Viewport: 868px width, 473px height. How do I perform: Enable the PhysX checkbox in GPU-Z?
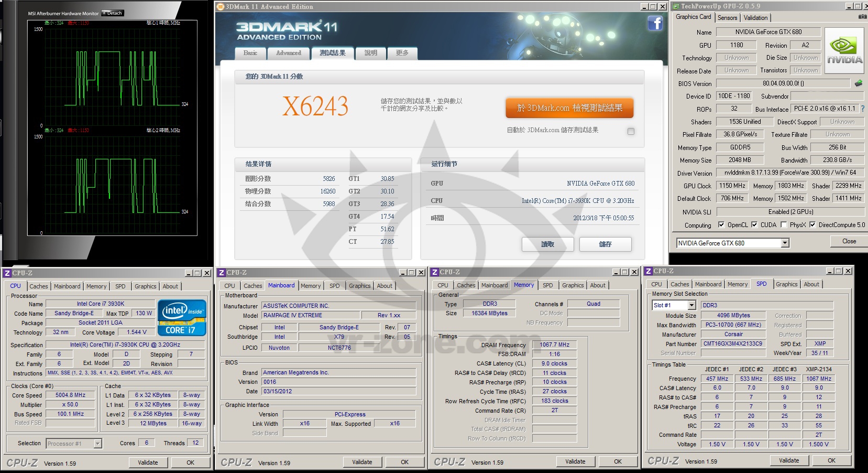click(784, 225)
